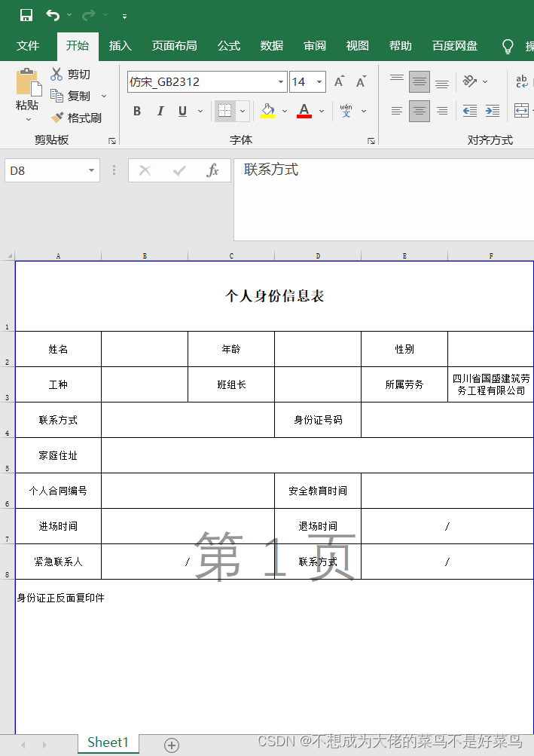This screenshot has height=756, width=534.
Task: Click the lightbulb Tell Me icon
Action: point(508,46)
